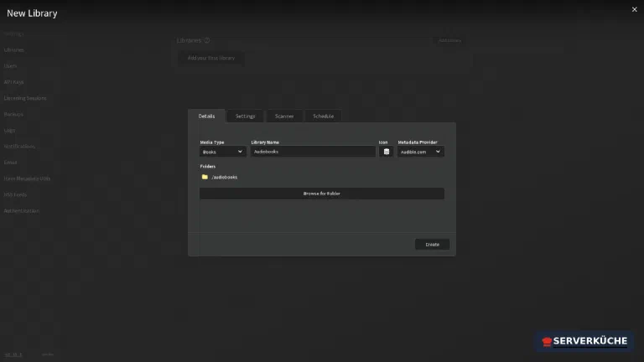The width and height of the screenshot is (644, 362).
Task: Open Users in the sidebar
Action: (10, 66)
